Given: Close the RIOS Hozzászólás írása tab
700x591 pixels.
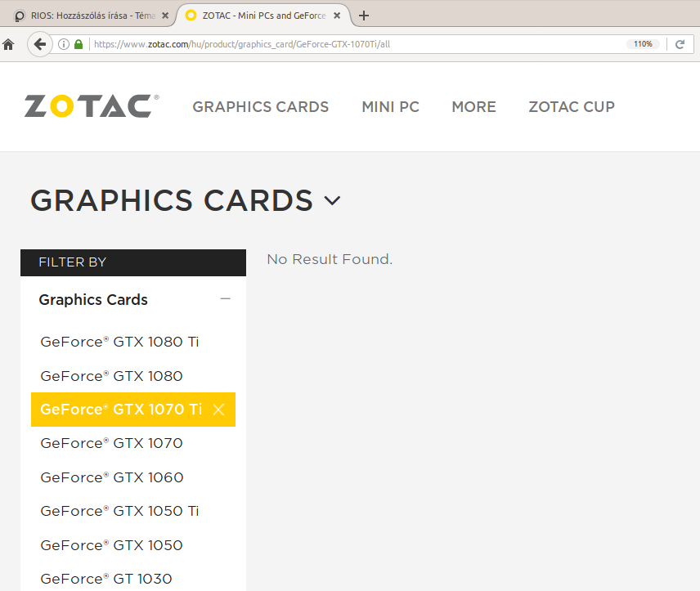Looking at the screenshot, I should point(165,16).
